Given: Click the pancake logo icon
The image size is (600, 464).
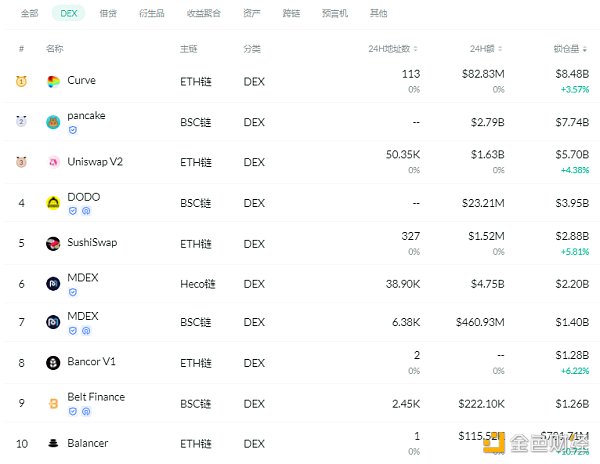Looking at the screenshot, I should click(53, 122).
